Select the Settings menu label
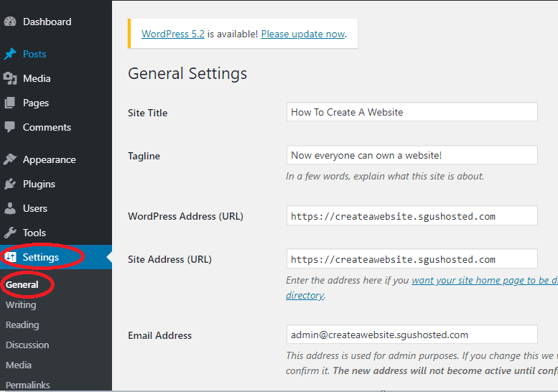This screenshot has width=558, height=392. 40,257
